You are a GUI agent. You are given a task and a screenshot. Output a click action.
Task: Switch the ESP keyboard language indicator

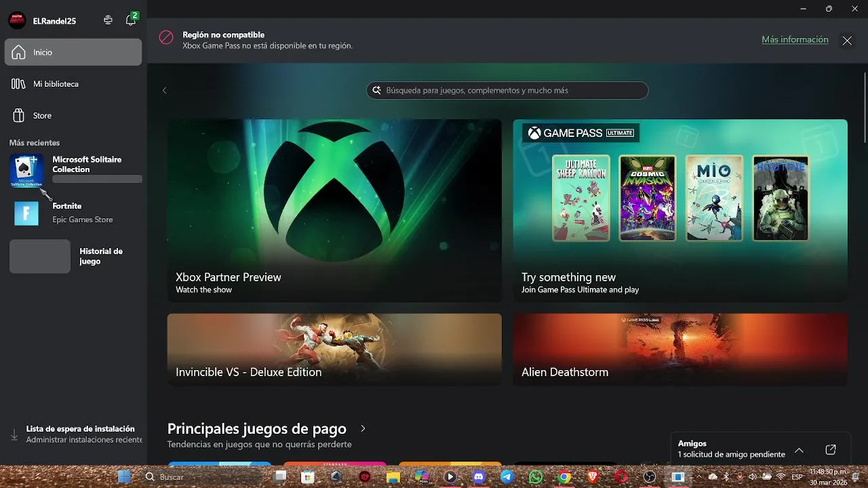click(797, 477)
